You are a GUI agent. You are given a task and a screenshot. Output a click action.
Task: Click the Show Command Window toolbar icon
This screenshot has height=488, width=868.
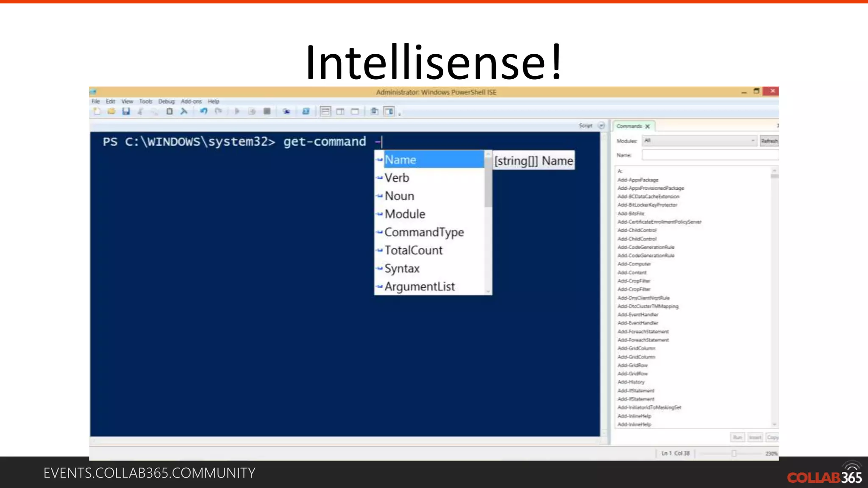pyautogui.click(x=374, y=111)
